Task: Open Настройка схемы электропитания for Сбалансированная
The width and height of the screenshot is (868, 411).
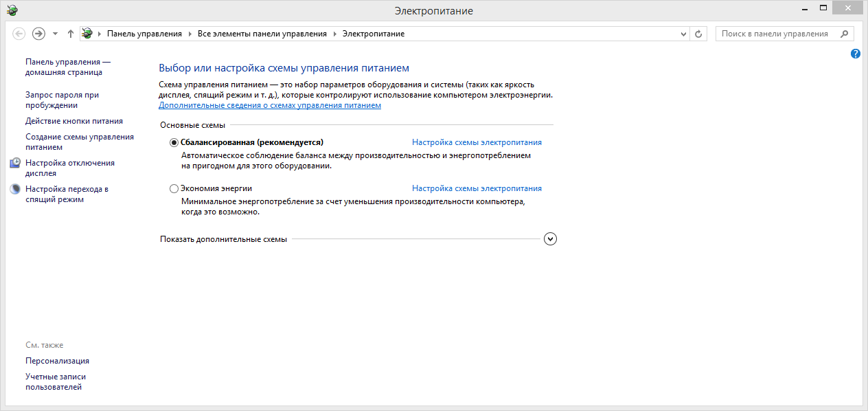Action: pyautogui.click(x=477, y=142)
